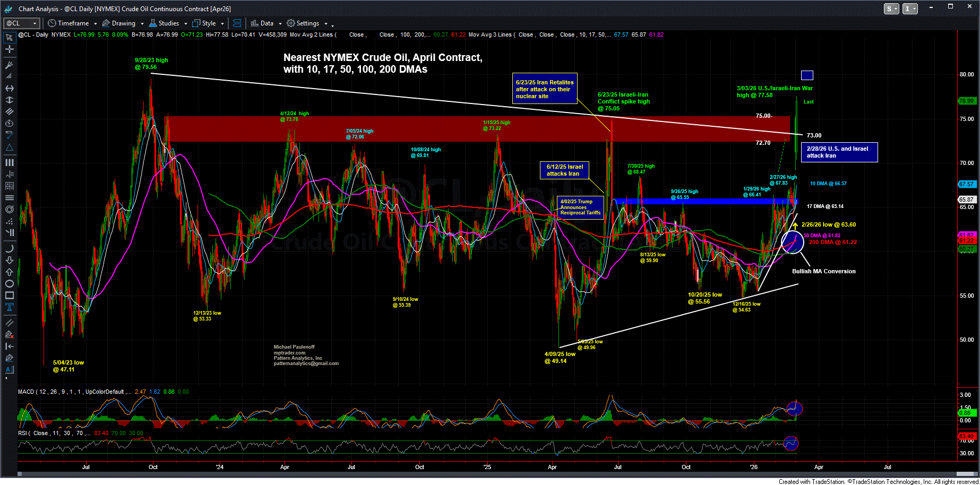The height and width of the screenshot is (485, 980).
Task: Click the remove drawings eraser icon
Action: (9, 334)
